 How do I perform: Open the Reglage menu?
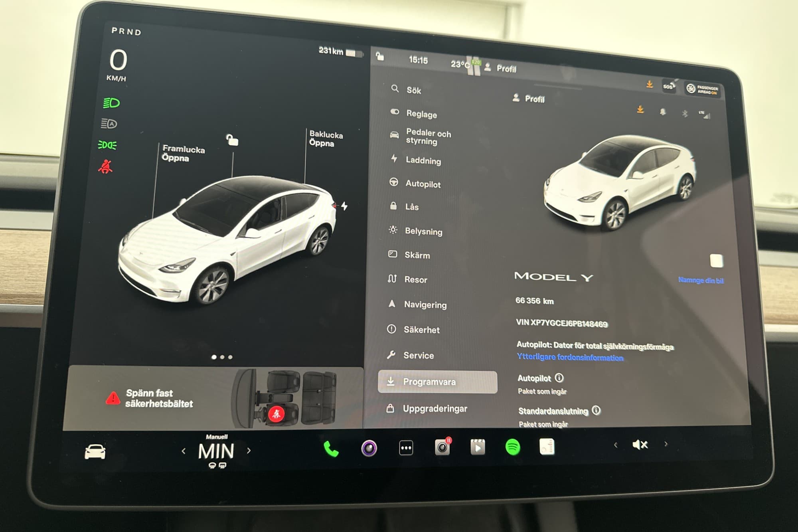coord(413,113)
